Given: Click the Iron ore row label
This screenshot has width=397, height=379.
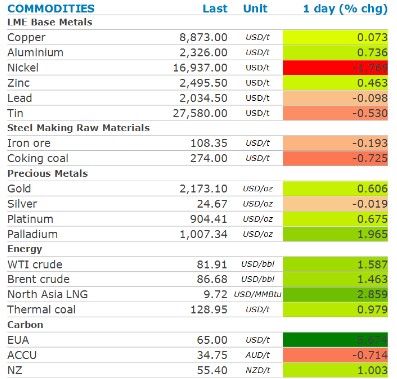Looking at the screenshot, I should pyautogui.click(x=29, y=143).
